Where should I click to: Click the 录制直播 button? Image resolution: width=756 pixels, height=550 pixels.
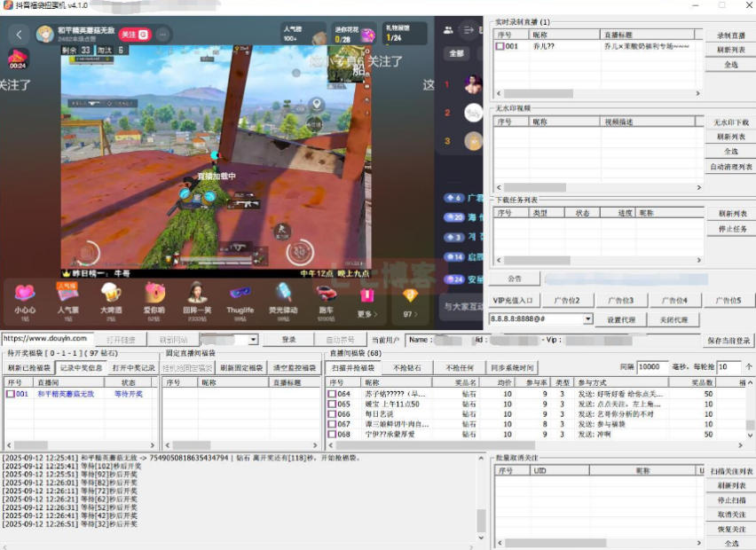click(x=730, y=35)
